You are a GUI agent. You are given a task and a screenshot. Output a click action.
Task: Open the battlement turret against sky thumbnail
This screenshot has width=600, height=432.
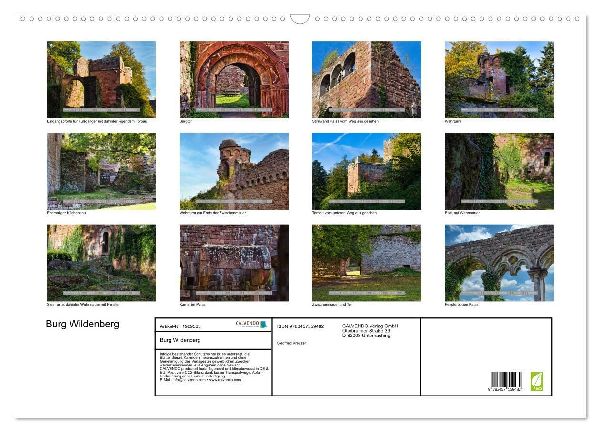(x=234, y=171)
